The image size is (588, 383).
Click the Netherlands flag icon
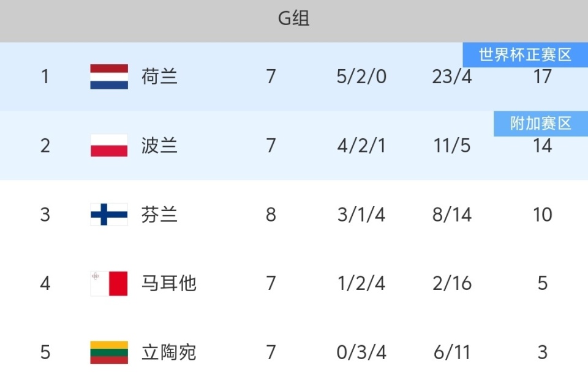click(109, 77)
